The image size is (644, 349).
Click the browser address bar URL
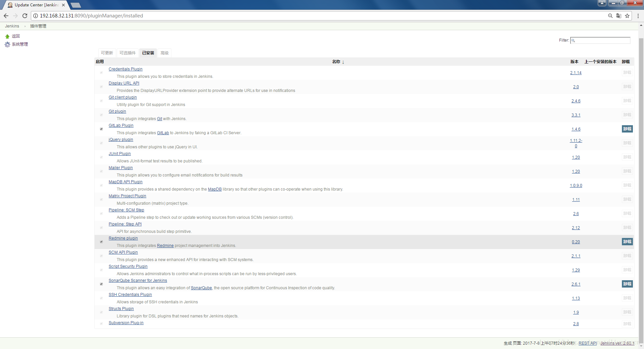point(91,16)
